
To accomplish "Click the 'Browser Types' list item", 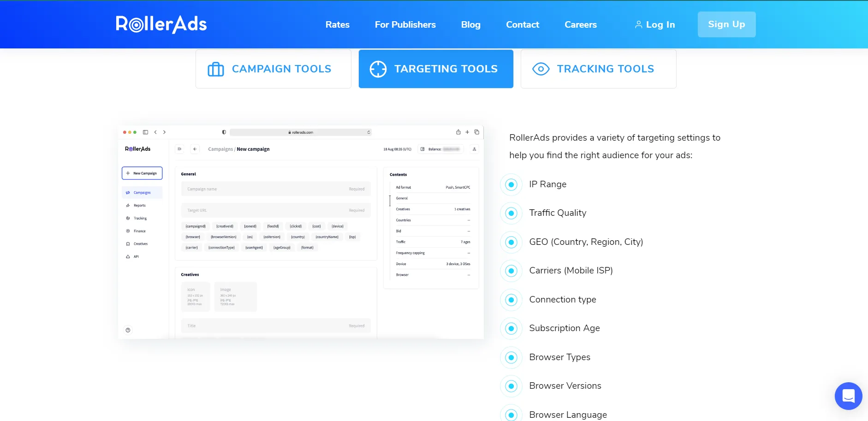I will click(x=559, y=357).
